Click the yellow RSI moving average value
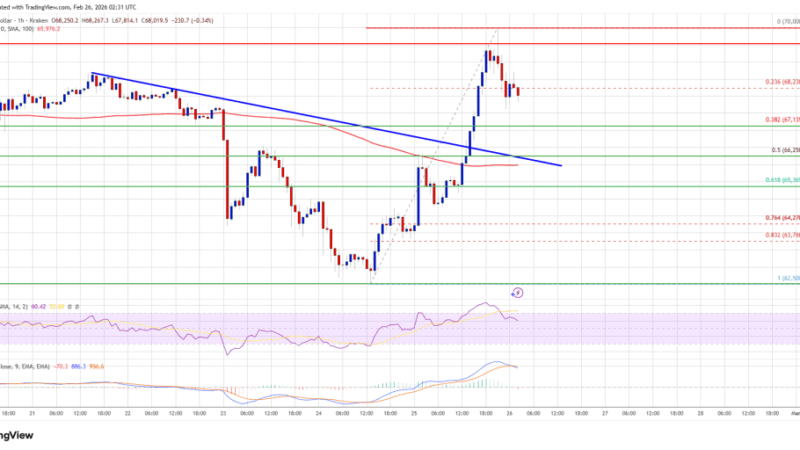Image resolution: width=800 pixels, height=450 pixels. 56,307
